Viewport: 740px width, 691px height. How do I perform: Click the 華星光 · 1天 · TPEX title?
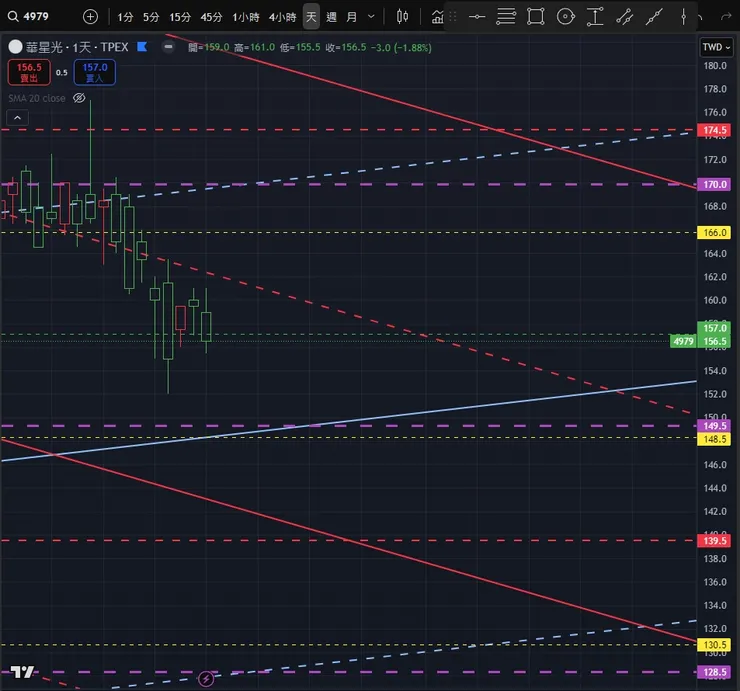[x=77, y=47]
